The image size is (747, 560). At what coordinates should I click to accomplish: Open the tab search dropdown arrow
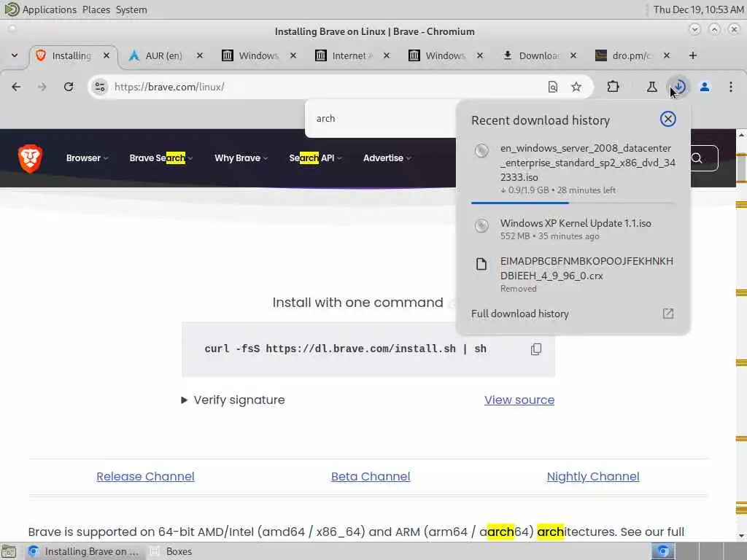coord(15,55)
